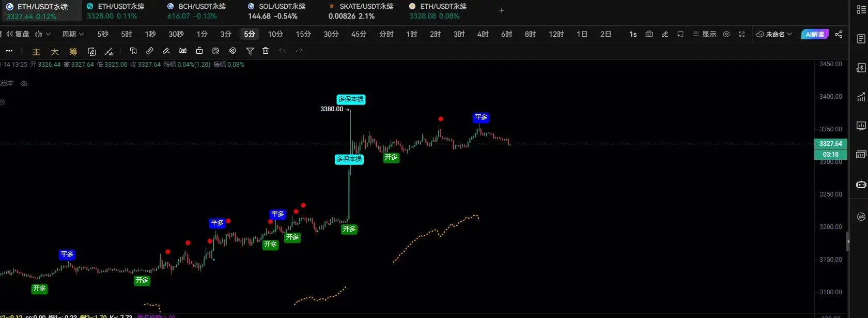Switch to the 1日 timeframe
The image size is (868, 318).
point(582,34)
